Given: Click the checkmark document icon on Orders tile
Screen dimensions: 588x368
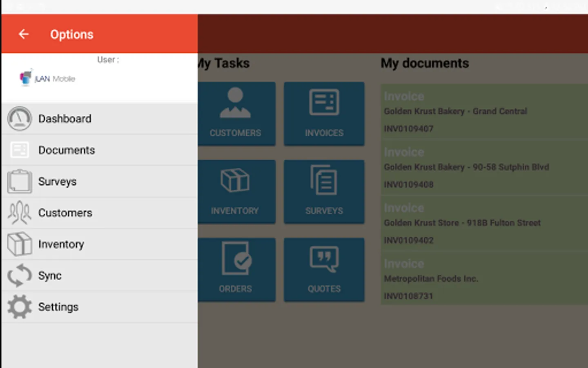Looking at the screenshot, I should pyautogui.click(x=236, y=258).
